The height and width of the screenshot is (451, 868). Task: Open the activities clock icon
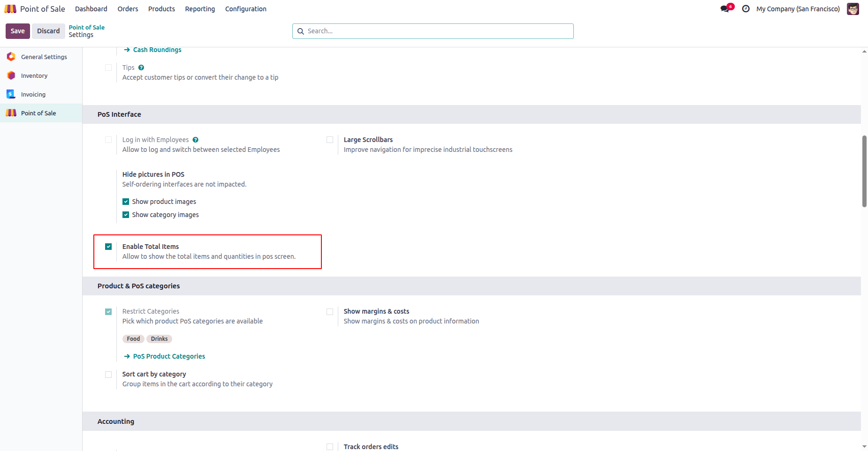click(x=746, y=9)
